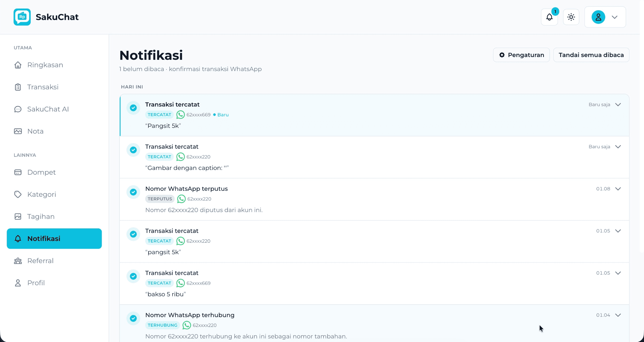Expand the "bakso 5 ribu" notification chevron
The height and width of the screenshot is (342, 644).
[618, 273]
